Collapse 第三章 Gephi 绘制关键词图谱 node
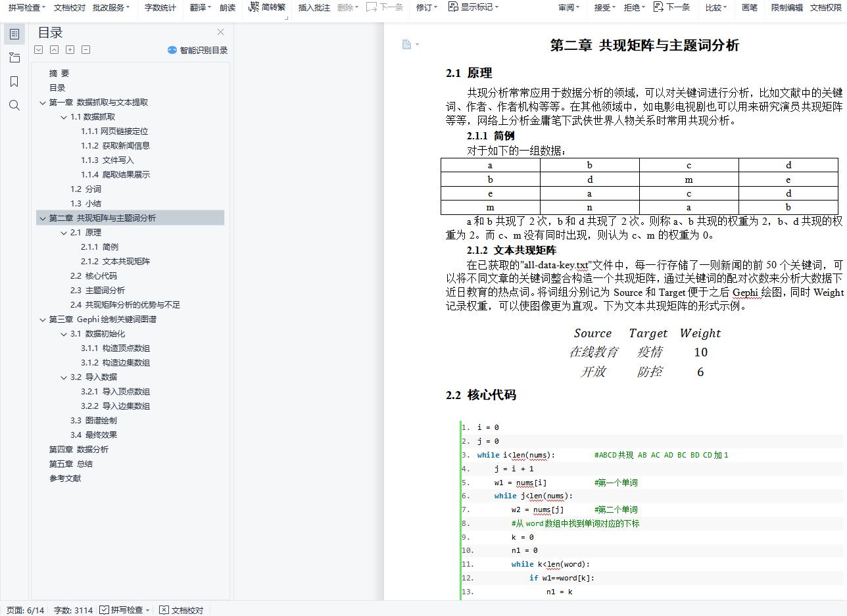The image size is (847, 616). coord(43,320)
